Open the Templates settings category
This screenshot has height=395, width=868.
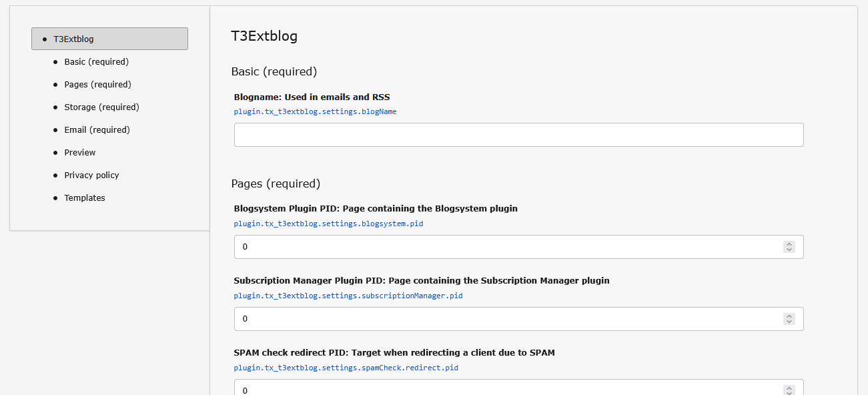click(x=84, y=197)
